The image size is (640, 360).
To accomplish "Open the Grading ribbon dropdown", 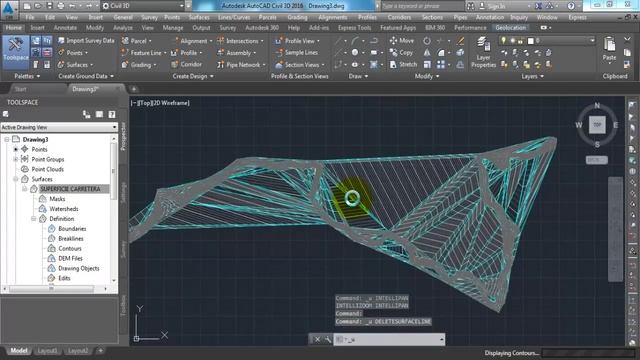I will click(x=139, y=65).
